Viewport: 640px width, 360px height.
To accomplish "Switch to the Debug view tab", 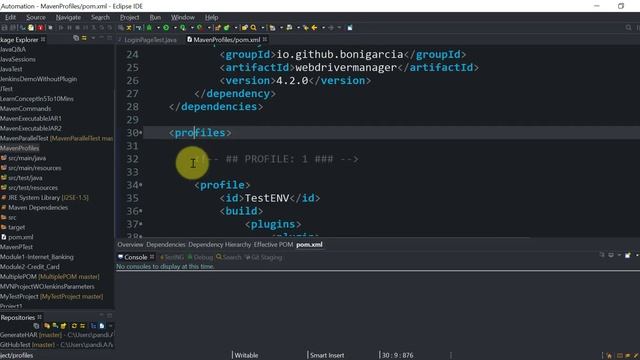I will pos(200,257).
